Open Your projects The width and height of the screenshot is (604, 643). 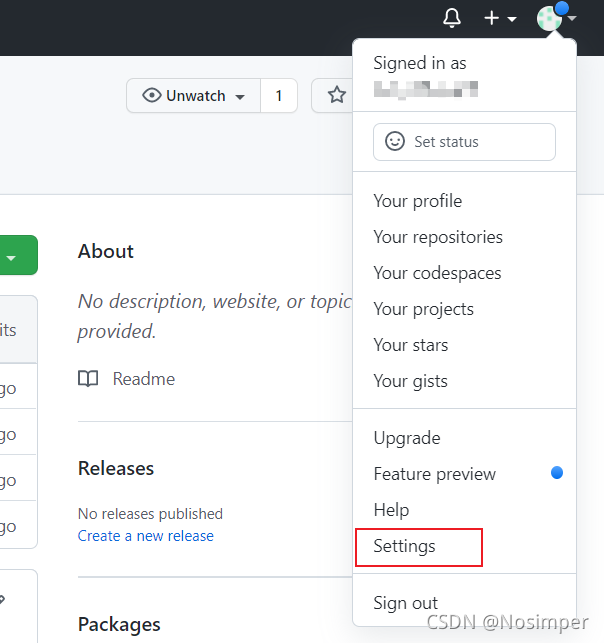coord(424,310)
